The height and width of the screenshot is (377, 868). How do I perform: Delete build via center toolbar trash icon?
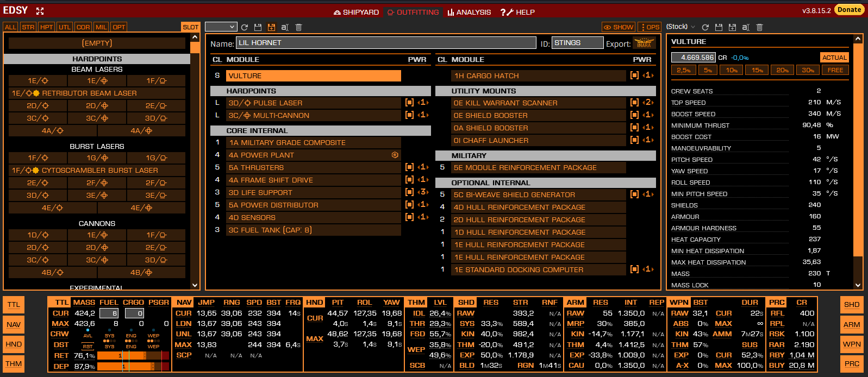point(298,27)
